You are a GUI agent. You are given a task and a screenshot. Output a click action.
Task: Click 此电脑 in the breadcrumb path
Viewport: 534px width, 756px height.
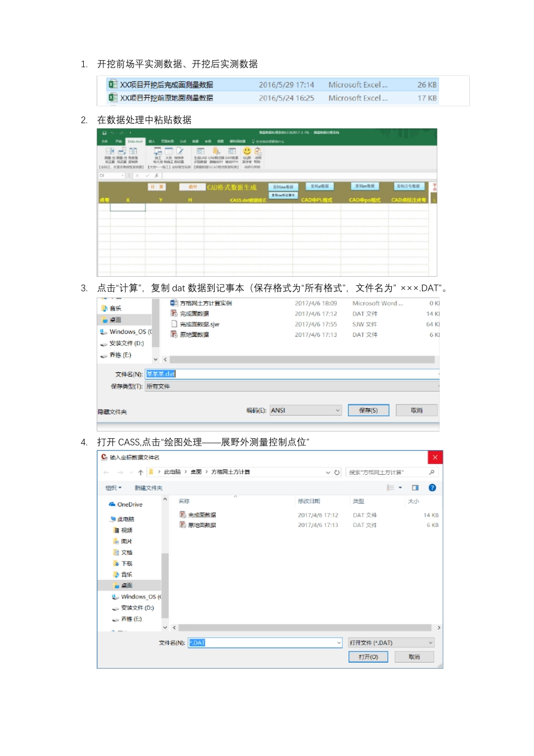pos(173,472)
